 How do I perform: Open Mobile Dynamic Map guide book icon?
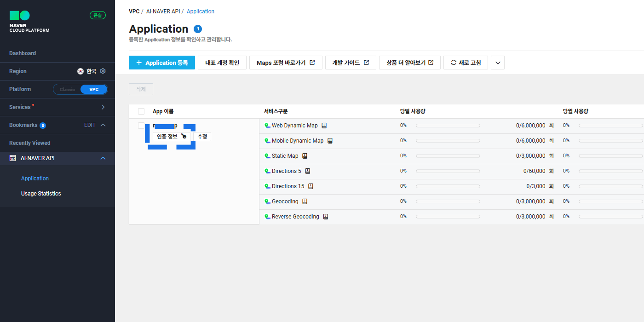click(x=330, y=141)
